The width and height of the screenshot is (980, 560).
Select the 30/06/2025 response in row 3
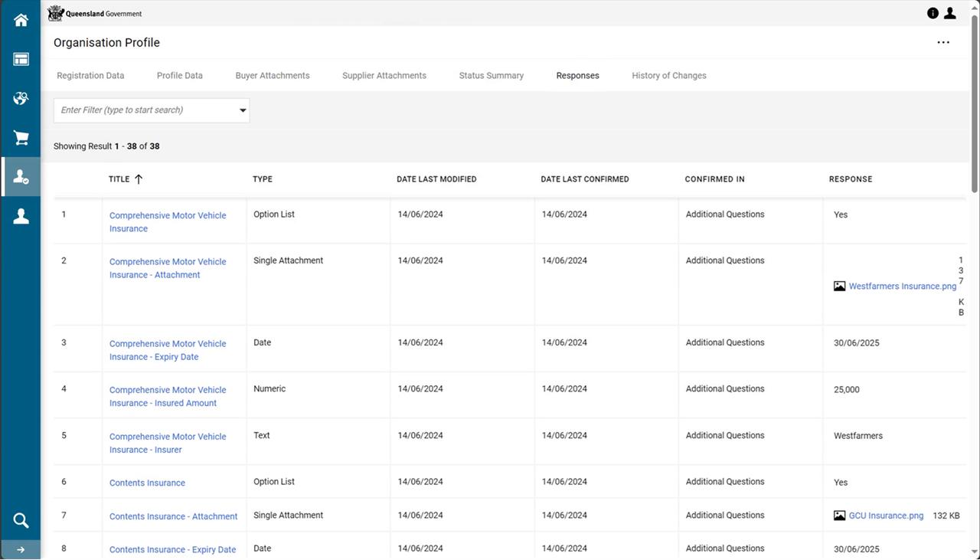857,343
